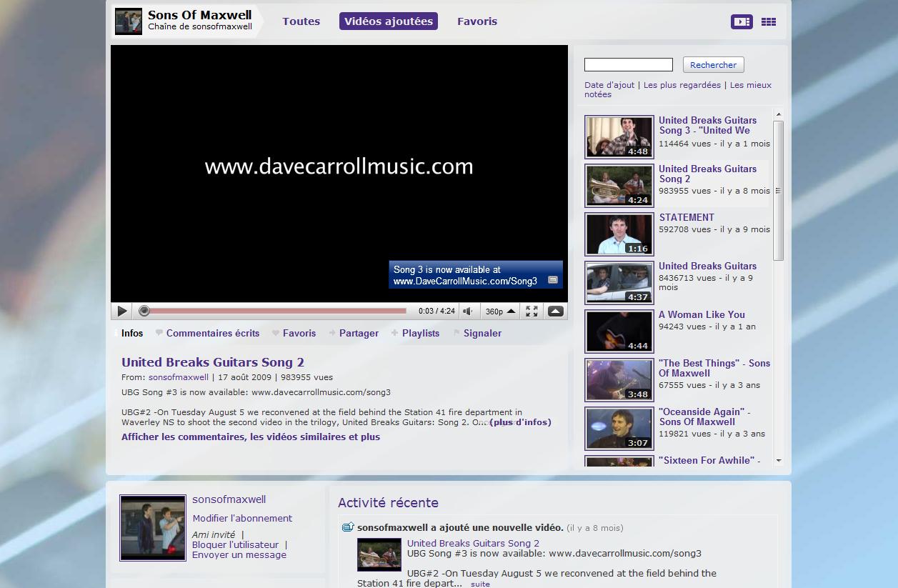
Task: Toggle the video player fullscreen icon
Action: pos(532,311)
